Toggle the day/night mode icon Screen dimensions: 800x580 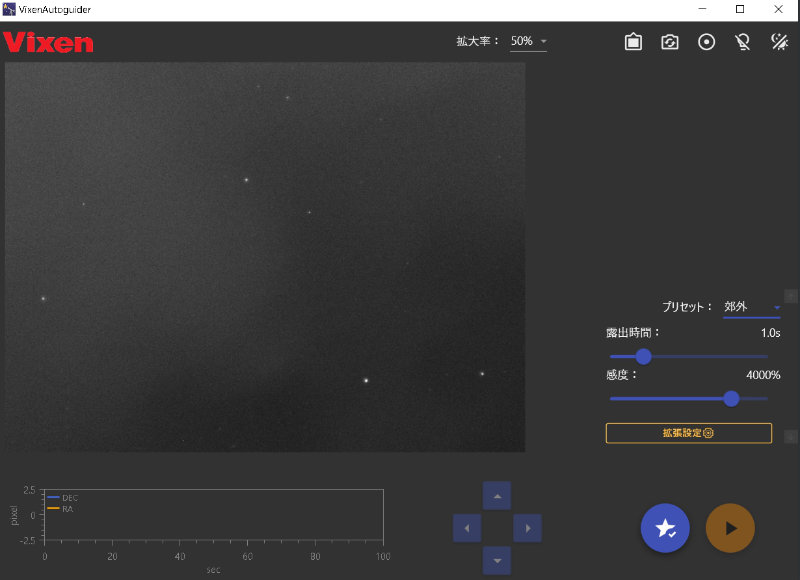click(x=779, y=42)
